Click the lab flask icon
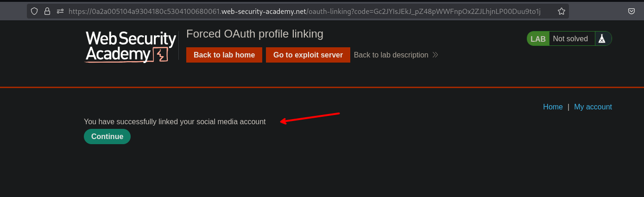 (x=602, y=39)
